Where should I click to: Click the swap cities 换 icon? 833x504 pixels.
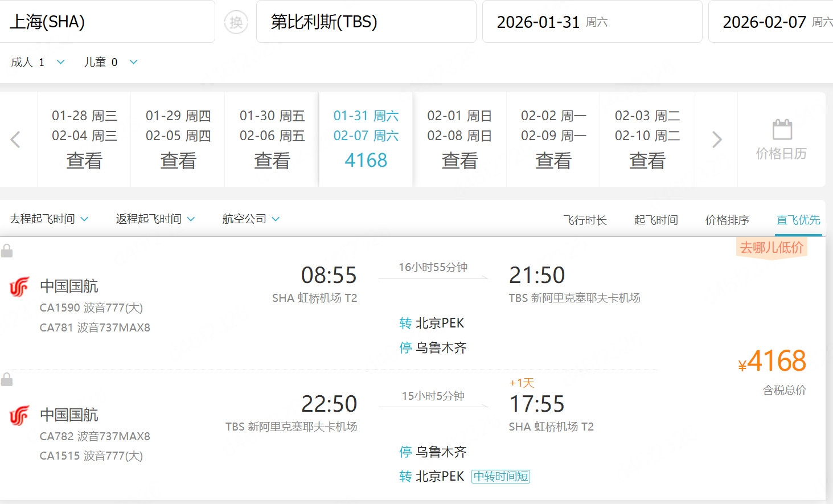coord(236,22)
